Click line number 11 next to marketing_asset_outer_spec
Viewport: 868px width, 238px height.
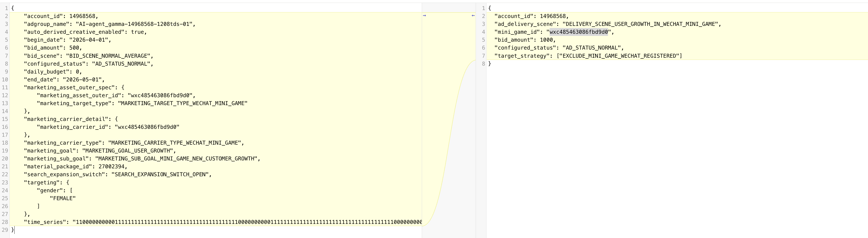(x=5, y=87)
